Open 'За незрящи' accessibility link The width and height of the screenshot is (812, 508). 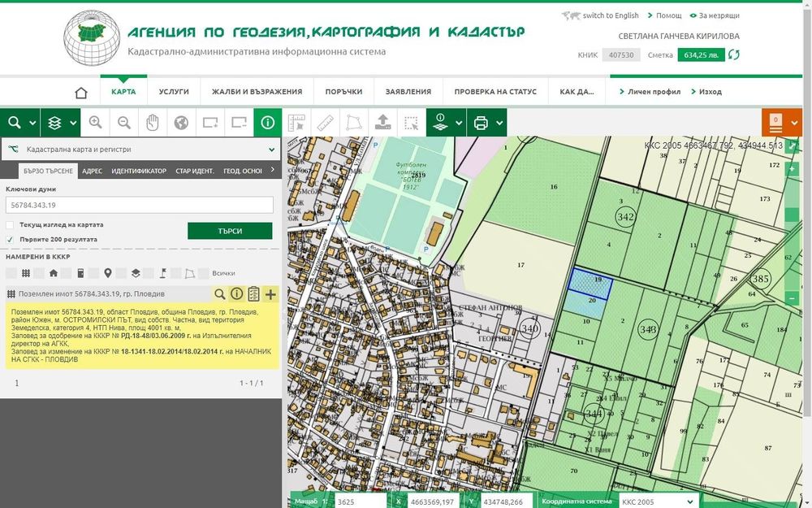[719, 15]
